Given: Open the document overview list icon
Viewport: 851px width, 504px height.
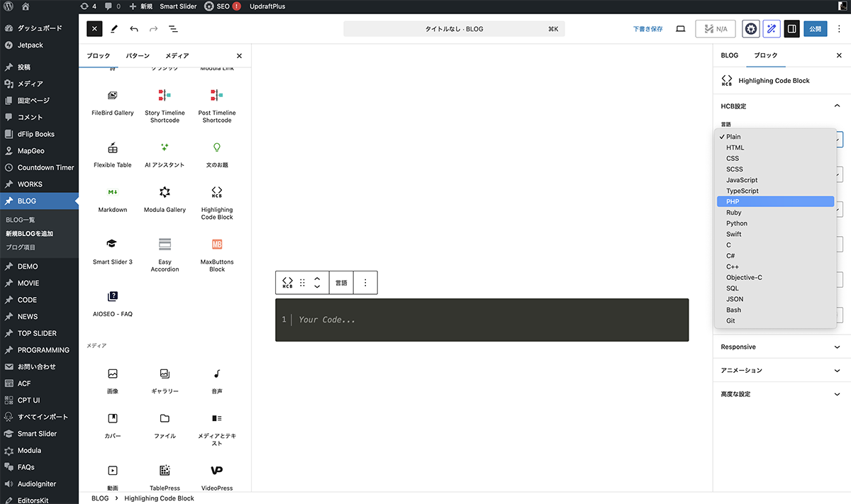Looking at the screenshot, I should [173, 29].
